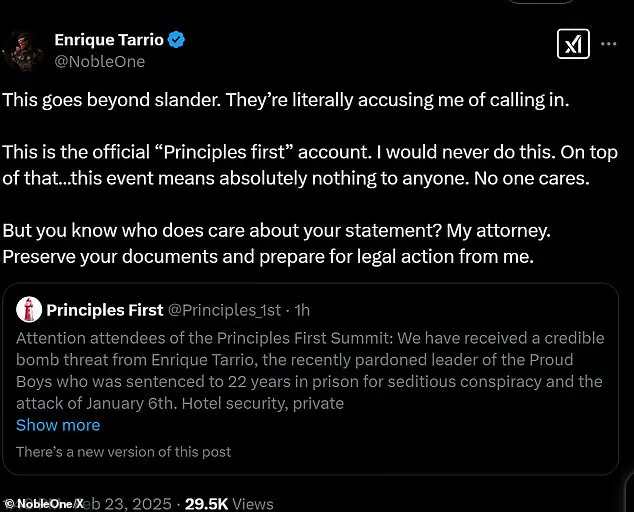
Task: Click the partially visible button at top edge
Action: 540,2
